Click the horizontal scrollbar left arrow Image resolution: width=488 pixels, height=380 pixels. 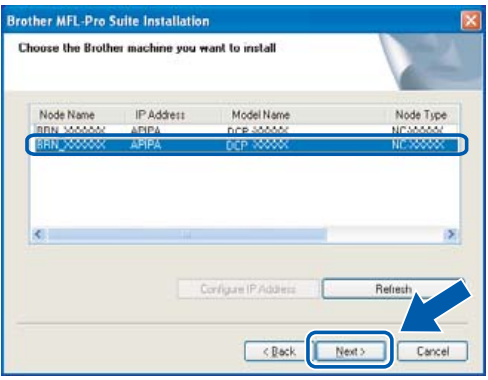click(39, 235)
